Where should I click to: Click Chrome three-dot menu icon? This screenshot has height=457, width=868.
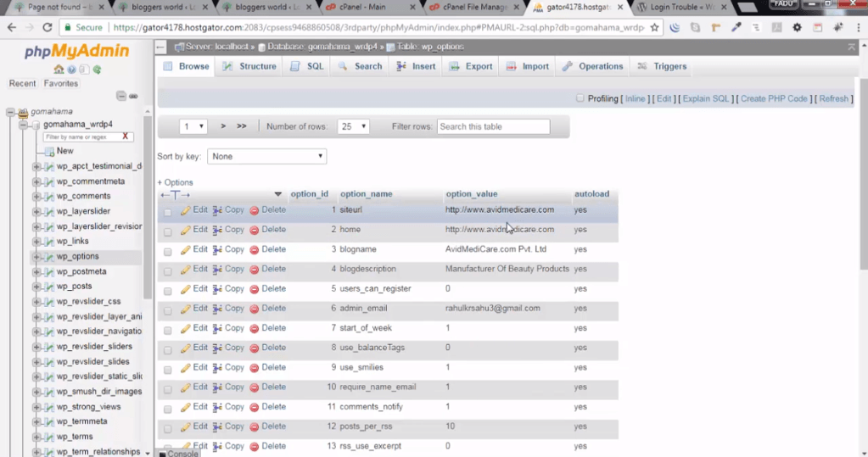tap(859, 27)
